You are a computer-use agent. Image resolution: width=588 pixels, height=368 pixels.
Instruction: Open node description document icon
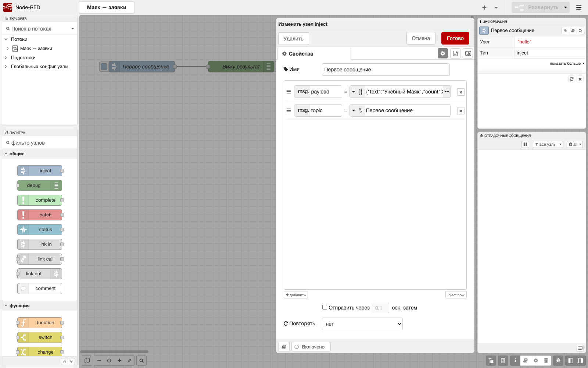[455, 53]
